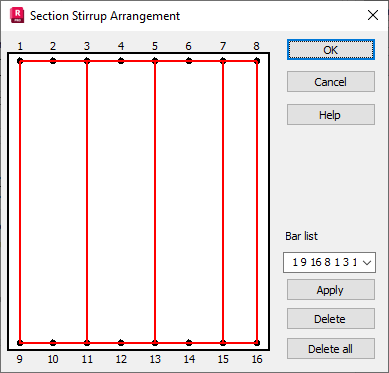Delete the selected stirrup
389x373 pixels.
(331, 319)
